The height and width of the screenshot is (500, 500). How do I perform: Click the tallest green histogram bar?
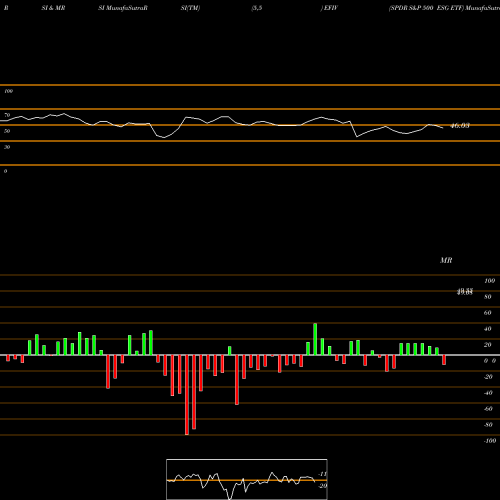tap(315, 339)
